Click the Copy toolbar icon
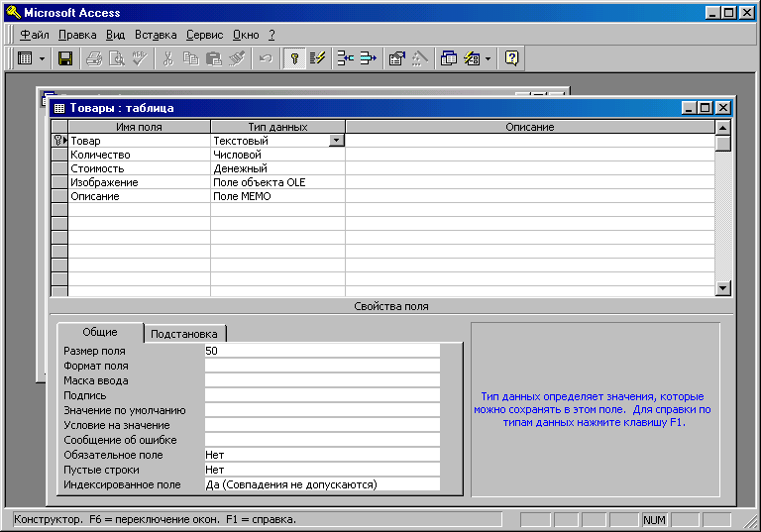 click(x=190, y=58)
